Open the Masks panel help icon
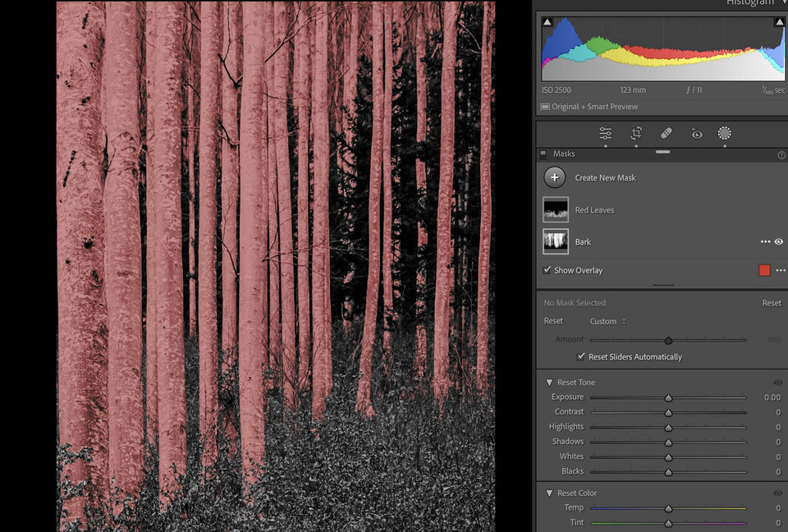The height and width of the screenshot is (532, 788). click(781, 154)
